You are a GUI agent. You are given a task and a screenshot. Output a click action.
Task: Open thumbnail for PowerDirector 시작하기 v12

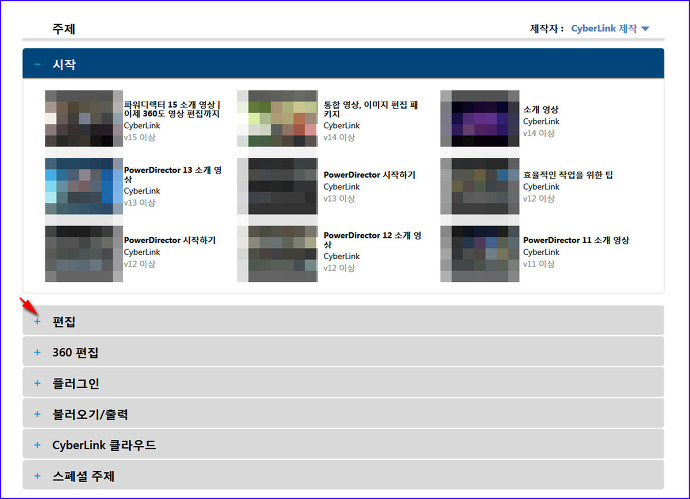[x=84, y=254]
